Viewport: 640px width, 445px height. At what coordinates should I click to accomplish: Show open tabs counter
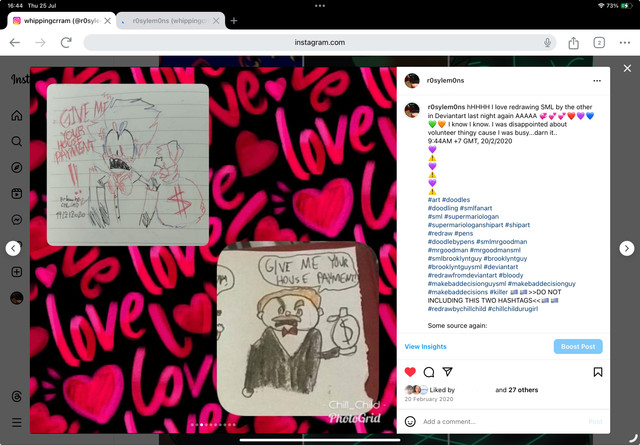click(x=599, y=42)
